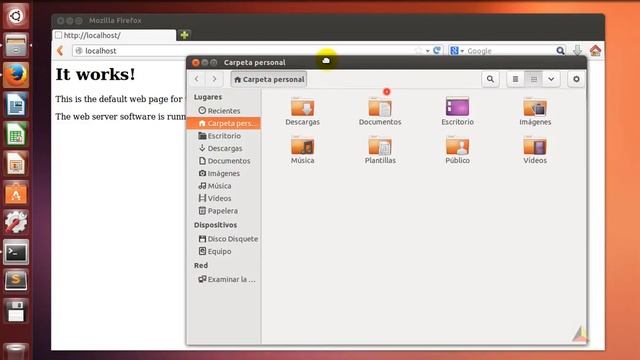Go forward in file manager
The image size is (640, 360).
214,79
